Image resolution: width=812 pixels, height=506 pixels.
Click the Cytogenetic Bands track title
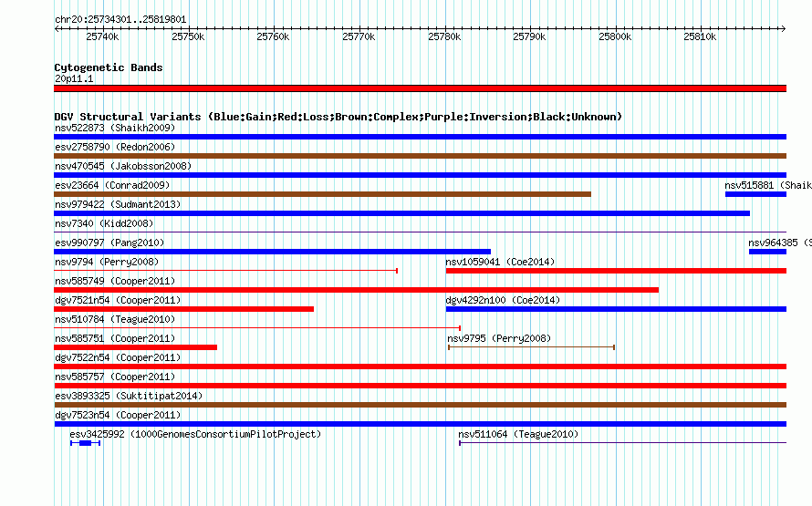coord(109,67)
